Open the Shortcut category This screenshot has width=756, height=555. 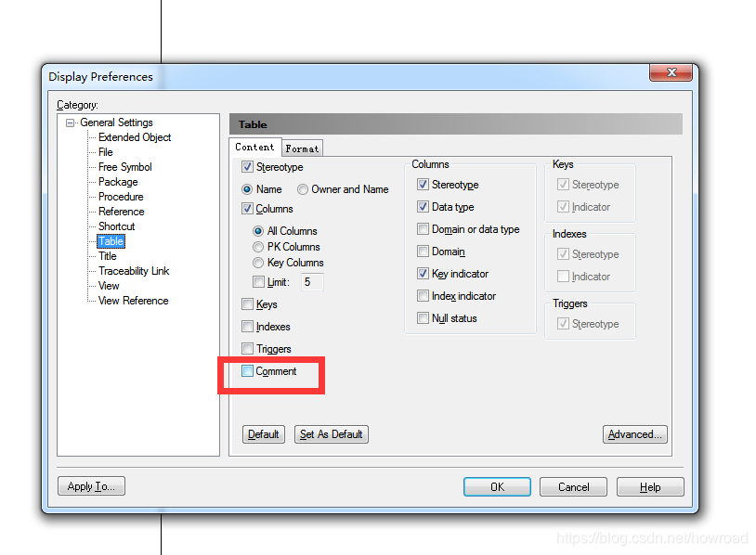tap(117, 226)
